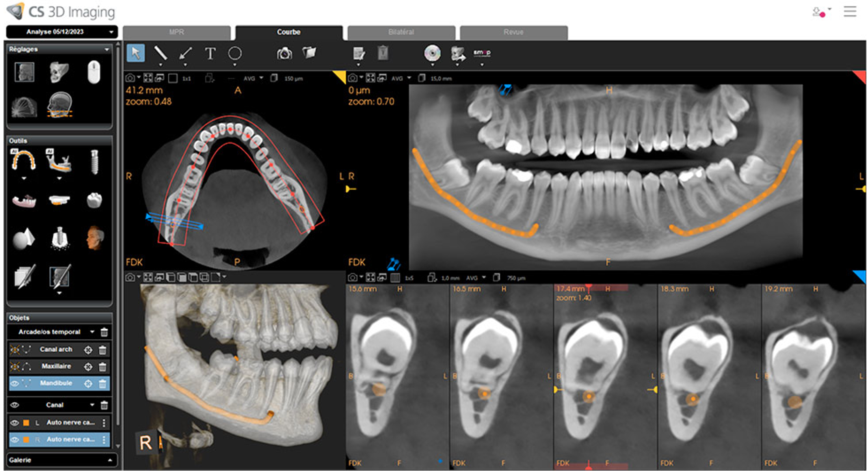Screen dimensions: 868x471
Task: Click the skull 3D rendering setting
Action: coord(59,72)
